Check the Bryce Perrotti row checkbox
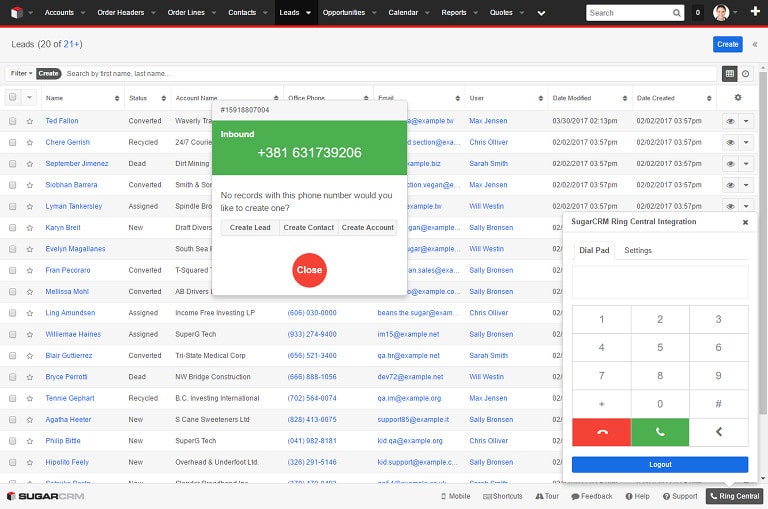The width and height of the screenshot is (768, 509). point(13,377)
